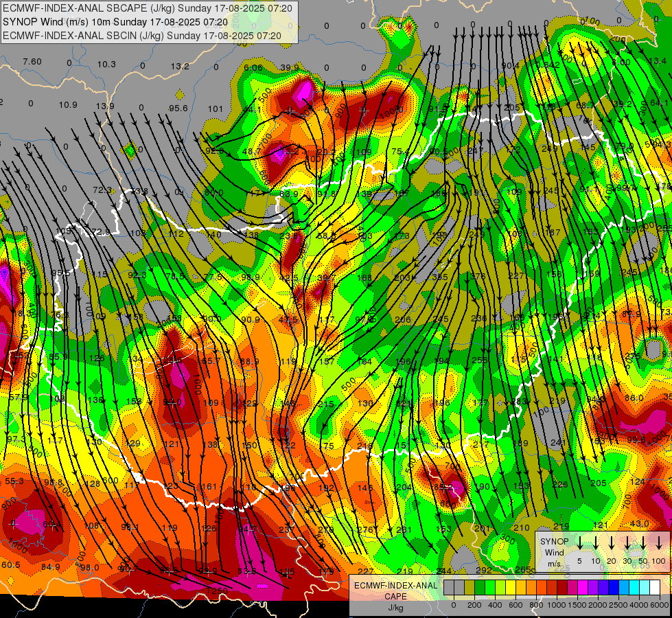Click the 13.2 value on the map
Screen dimensions: 672x618
[x=180, y=67]
